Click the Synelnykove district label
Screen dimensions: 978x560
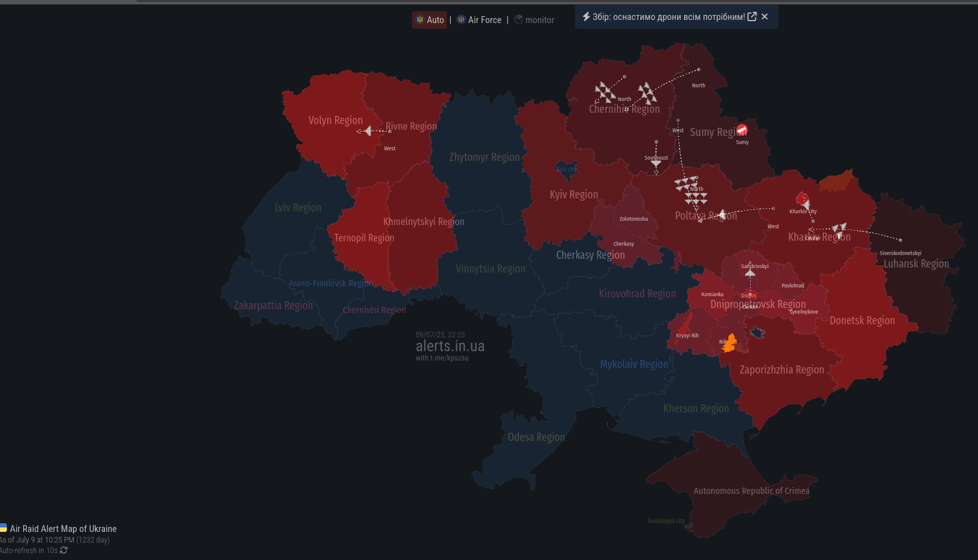point(804,312)
